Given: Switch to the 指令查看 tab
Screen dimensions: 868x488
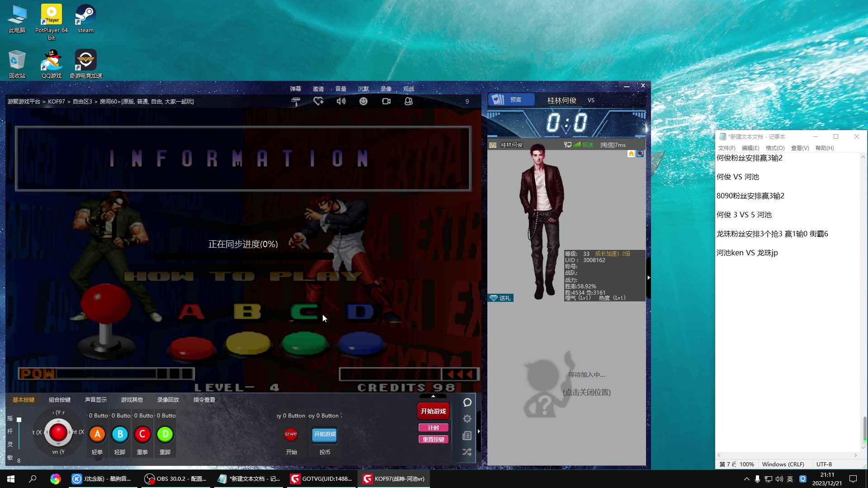Looking at the screenshot, I should 204,399.
